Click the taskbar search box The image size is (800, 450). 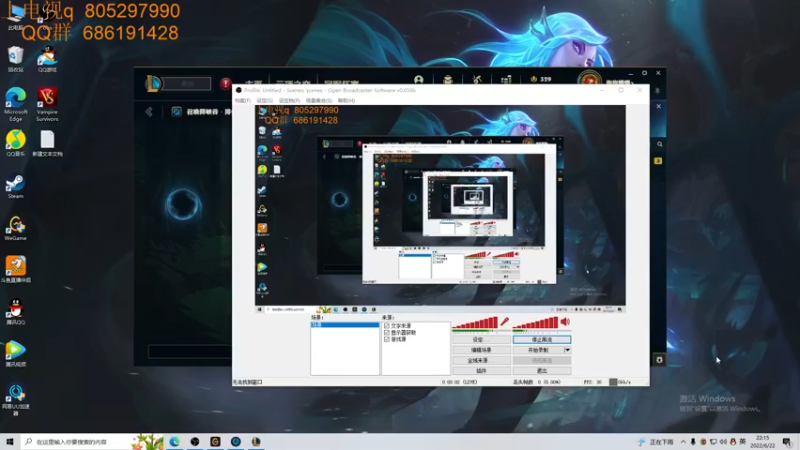click(92, 442)
